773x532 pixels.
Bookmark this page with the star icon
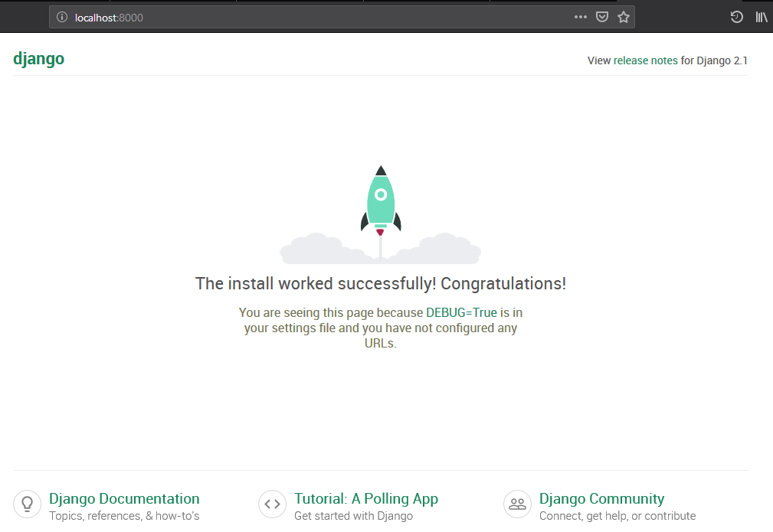(x=624, y=17)
